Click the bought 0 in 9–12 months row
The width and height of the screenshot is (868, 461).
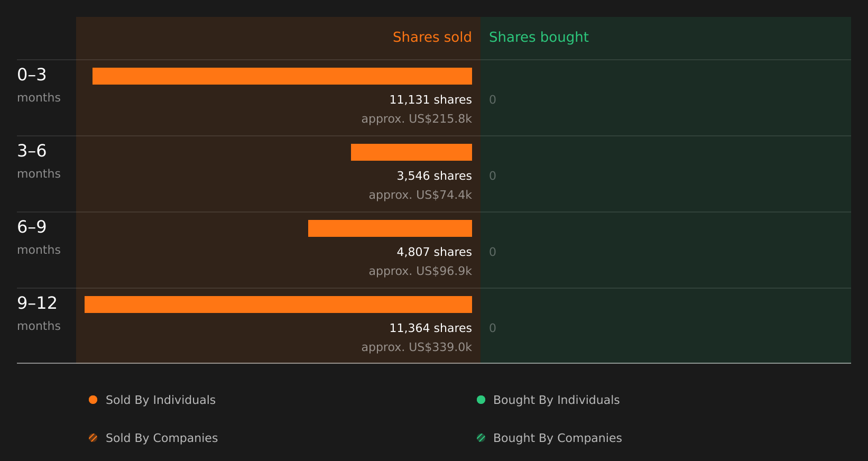493,328
